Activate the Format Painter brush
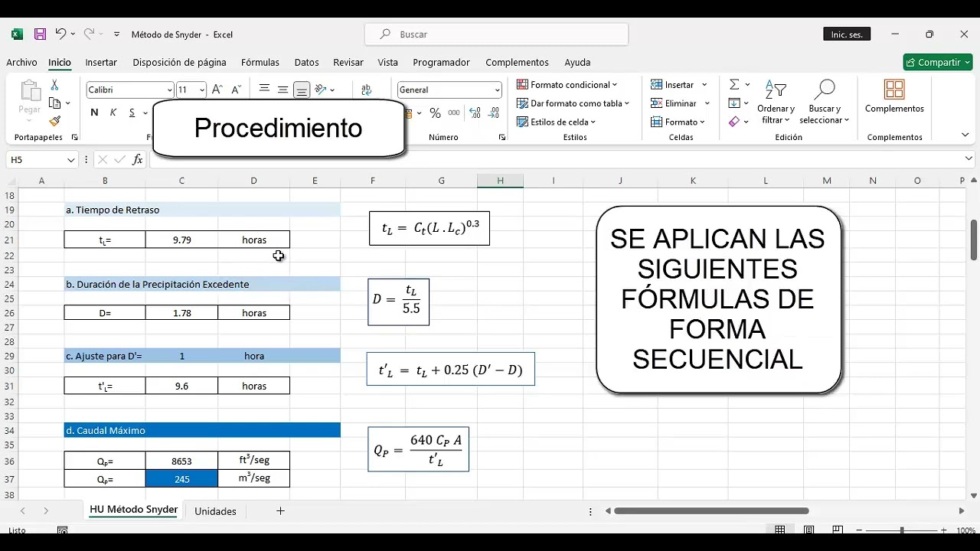Viewport: 980px width, 551px height. tap(54, 121)
